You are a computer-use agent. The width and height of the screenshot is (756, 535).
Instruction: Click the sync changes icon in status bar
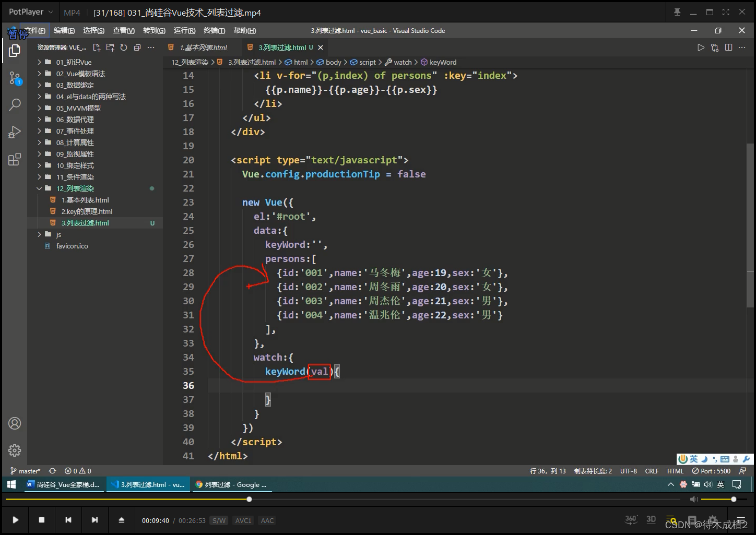(x=52, y=471)
